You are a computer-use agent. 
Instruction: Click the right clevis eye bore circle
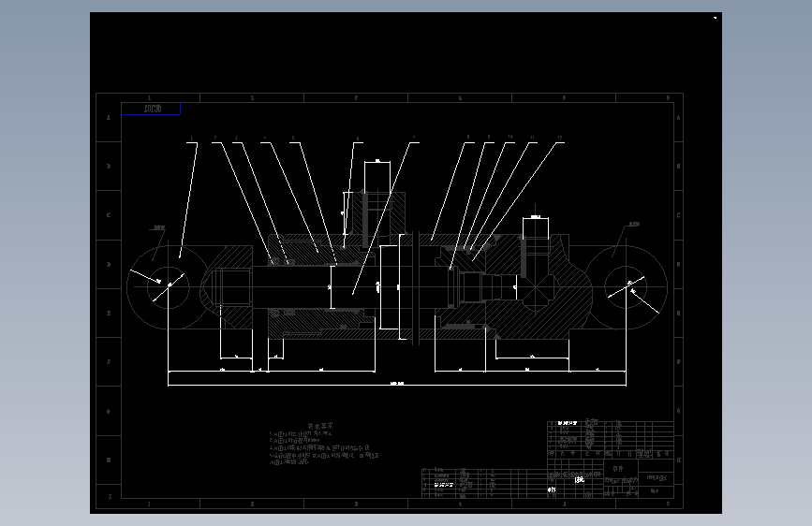pyautogui.click(x=626, y=287)
